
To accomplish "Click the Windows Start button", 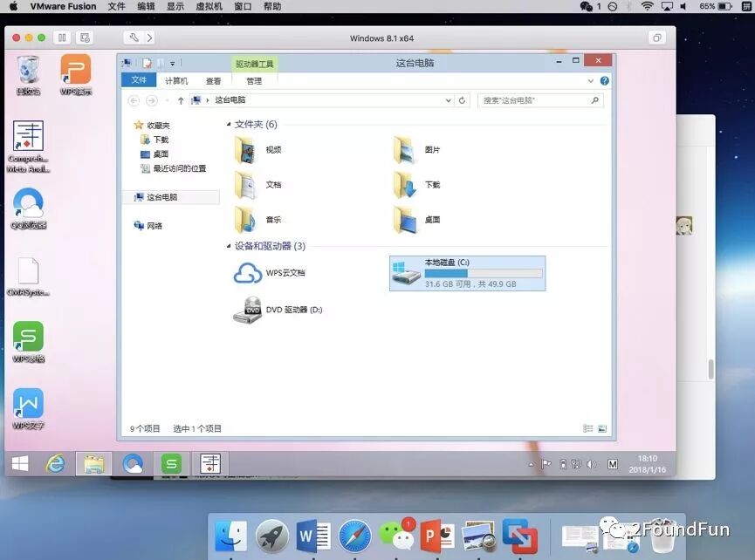I will click(20, 464).
